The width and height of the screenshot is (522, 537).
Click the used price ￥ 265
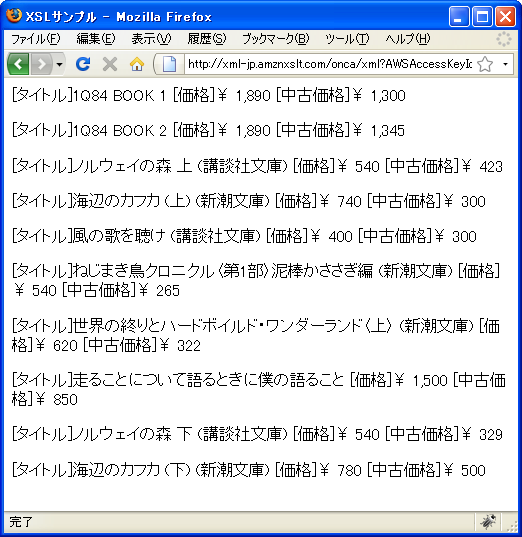click(x=159, y=290)
